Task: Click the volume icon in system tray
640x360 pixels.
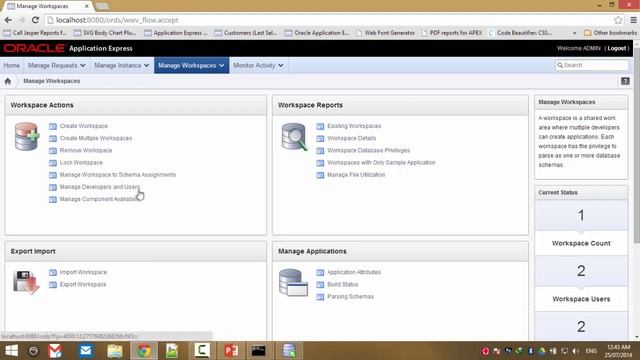Action: [576, 351]
